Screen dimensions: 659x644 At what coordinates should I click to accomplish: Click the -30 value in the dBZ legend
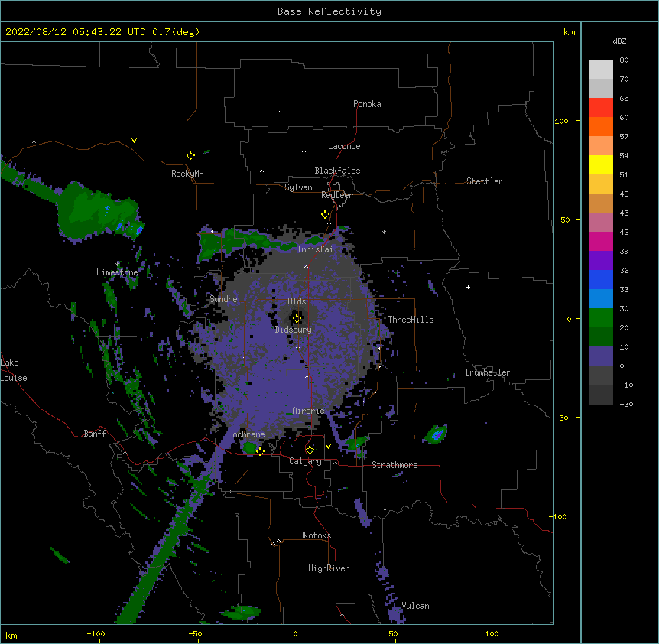tap(626, 404)
